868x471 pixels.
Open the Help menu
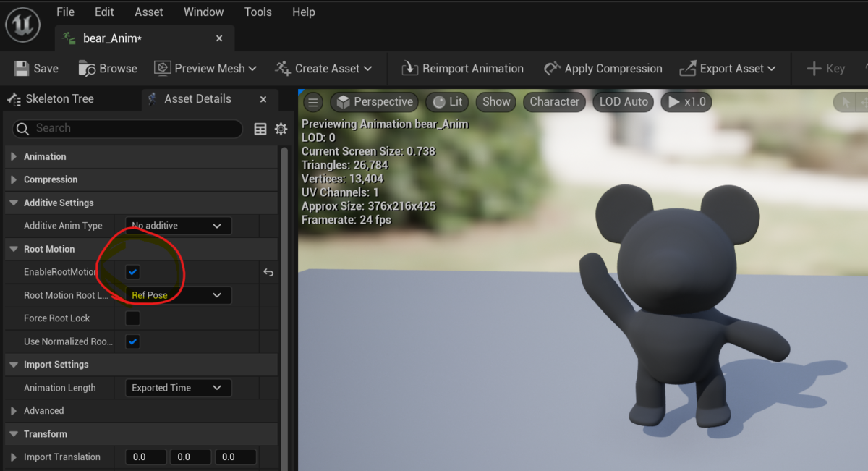304,12
